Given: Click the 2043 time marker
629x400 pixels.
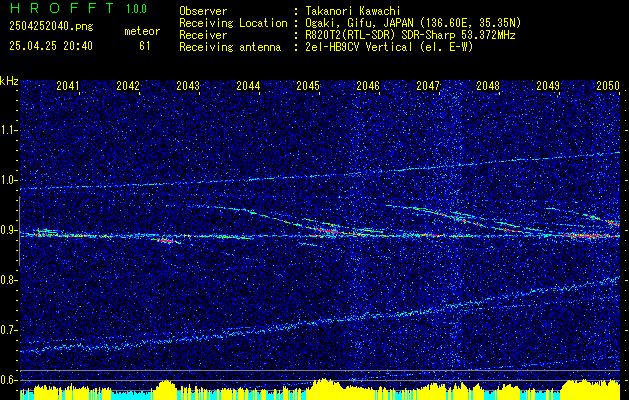Looking at the screenshot, I should coord(188,85).
